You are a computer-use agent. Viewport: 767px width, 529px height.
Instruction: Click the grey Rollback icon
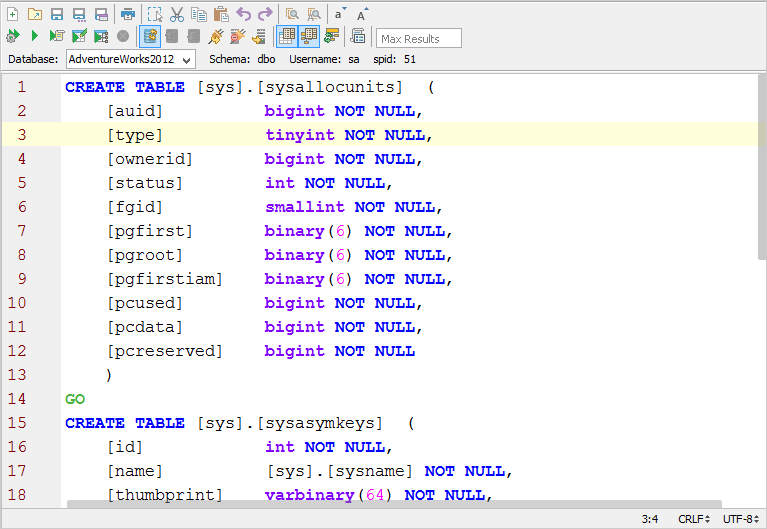click(x=194, y=36)
